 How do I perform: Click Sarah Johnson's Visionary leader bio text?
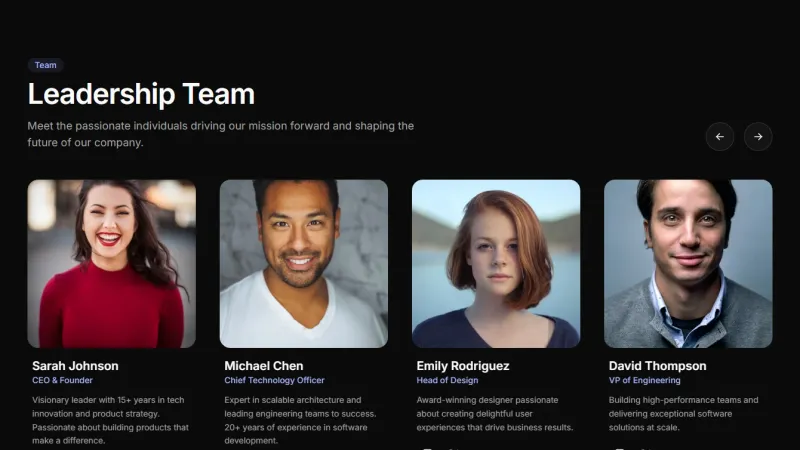pyautogui.click(x=110, y=420)
